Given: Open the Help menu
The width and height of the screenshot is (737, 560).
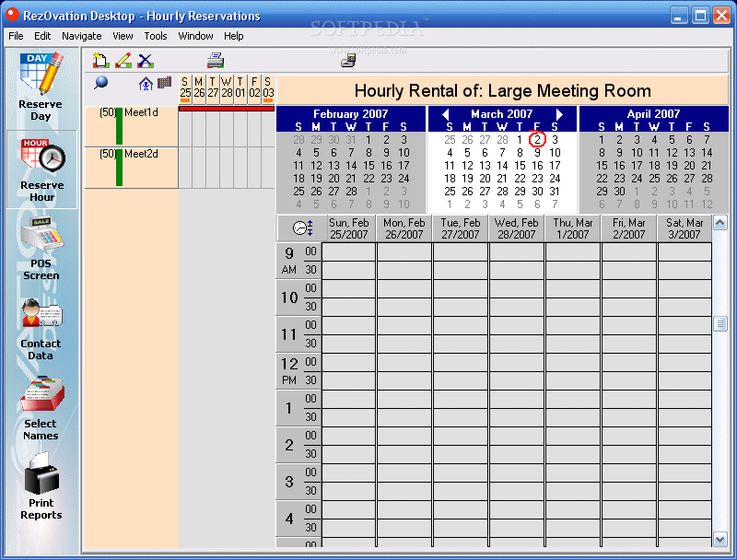Looking at the screenshot, I should (x=234, y=36).
